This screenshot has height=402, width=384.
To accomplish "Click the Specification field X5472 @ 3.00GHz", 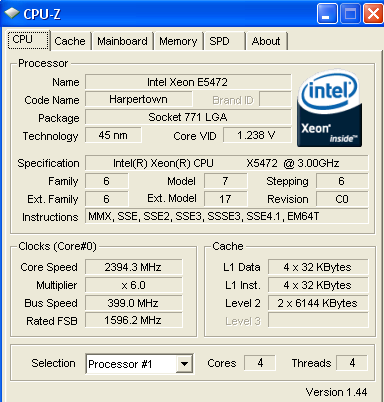I will point(227,163).
